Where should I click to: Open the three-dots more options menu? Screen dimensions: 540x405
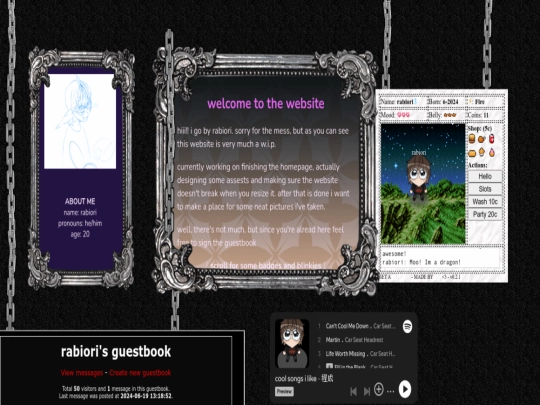(390, 391)
